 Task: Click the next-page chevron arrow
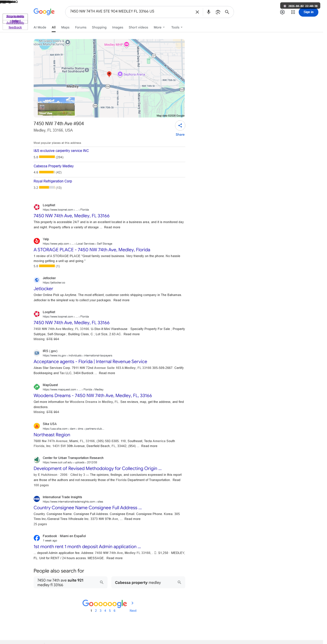coord(132,603)
